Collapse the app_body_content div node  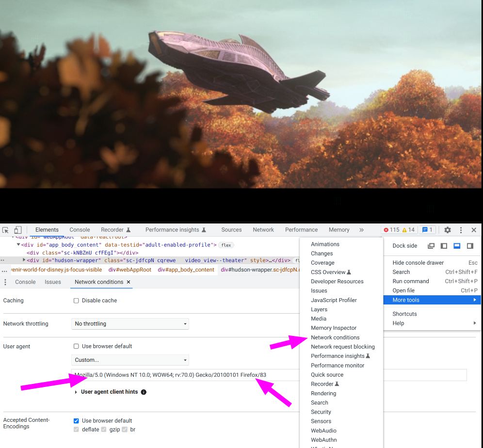coord(18,245)
